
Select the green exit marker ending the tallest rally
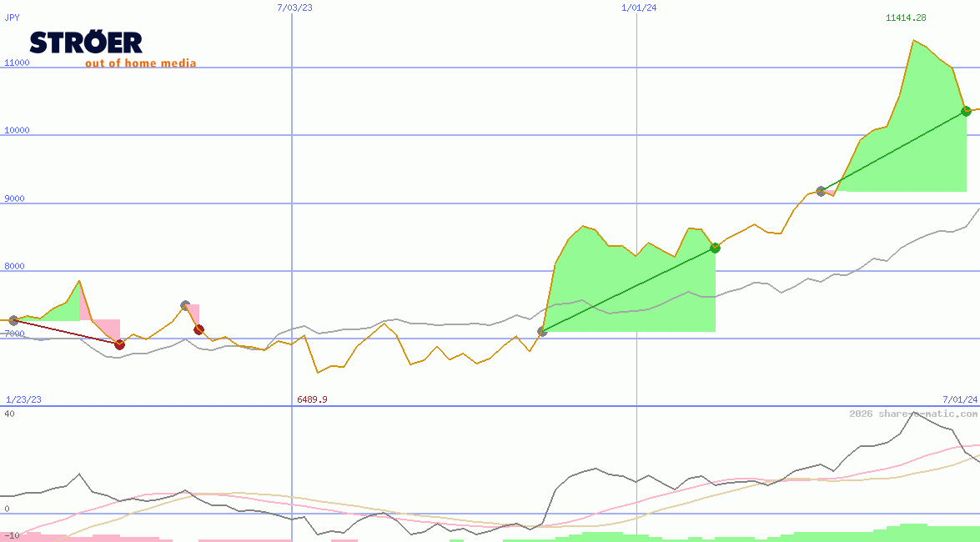coord(966,111)
